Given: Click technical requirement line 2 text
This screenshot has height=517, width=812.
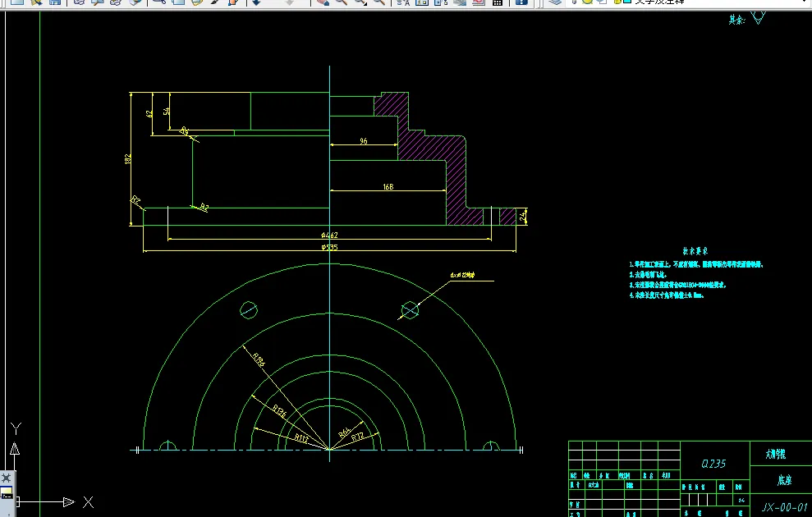Looking at the screenshot, I should 649,275.
